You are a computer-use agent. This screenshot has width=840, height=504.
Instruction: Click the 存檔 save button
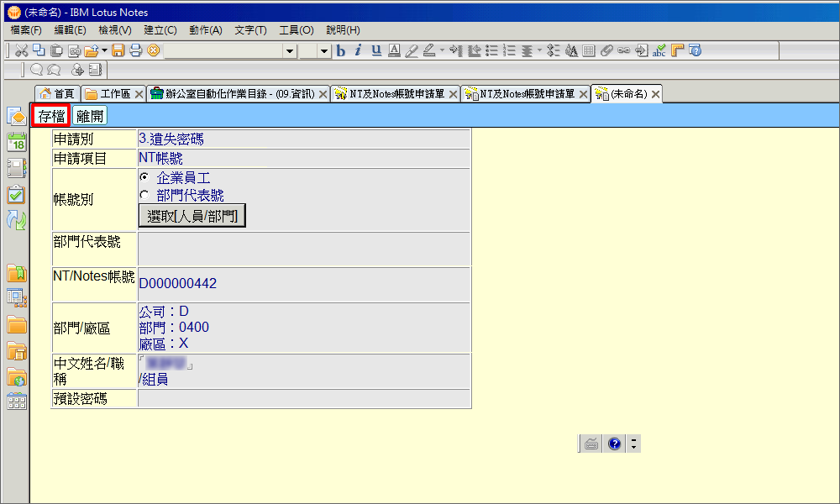[x=51, y=116]
